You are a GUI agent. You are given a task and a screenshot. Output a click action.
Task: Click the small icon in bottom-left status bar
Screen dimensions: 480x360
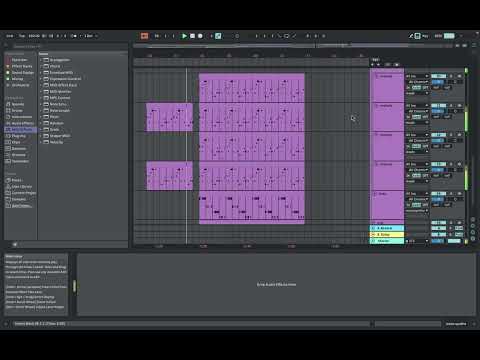coord(6,324)
